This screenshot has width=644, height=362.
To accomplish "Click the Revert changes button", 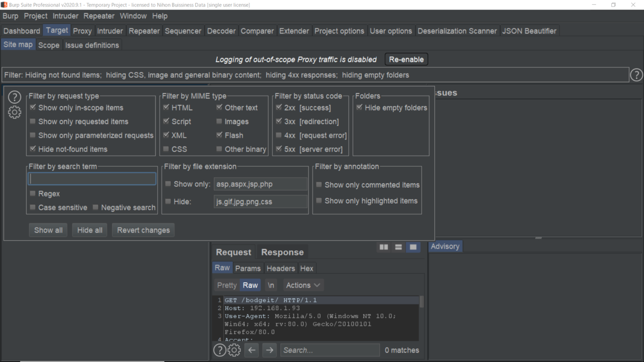I will (143, 230).
